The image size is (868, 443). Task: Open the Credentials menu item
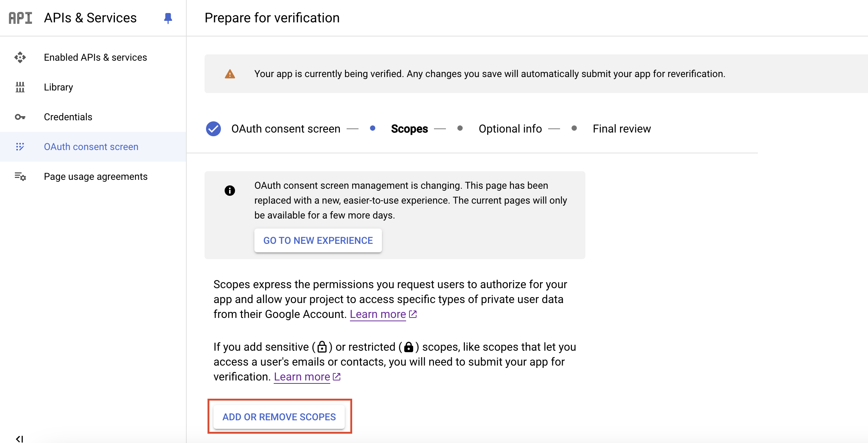point(68,117)
